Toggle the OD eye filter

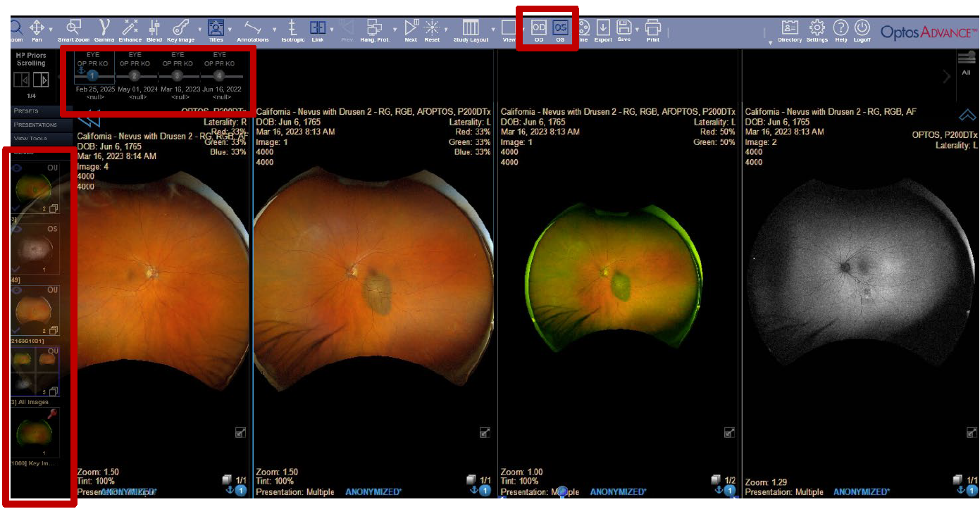[x=539, y=27]
